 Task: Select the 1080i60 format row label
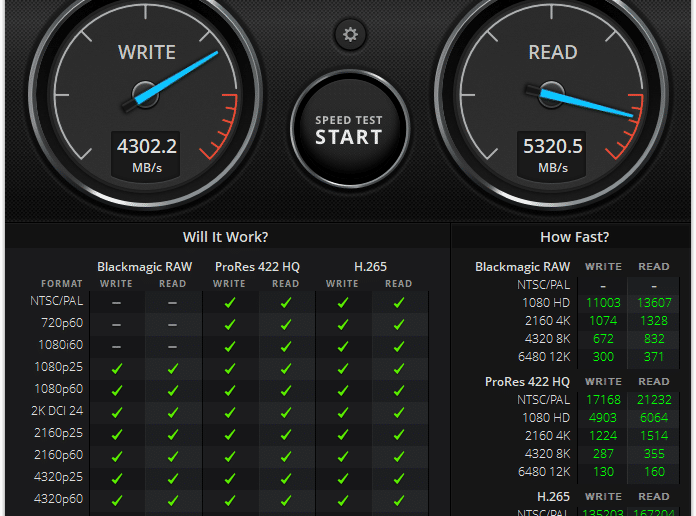click(61, 345)
